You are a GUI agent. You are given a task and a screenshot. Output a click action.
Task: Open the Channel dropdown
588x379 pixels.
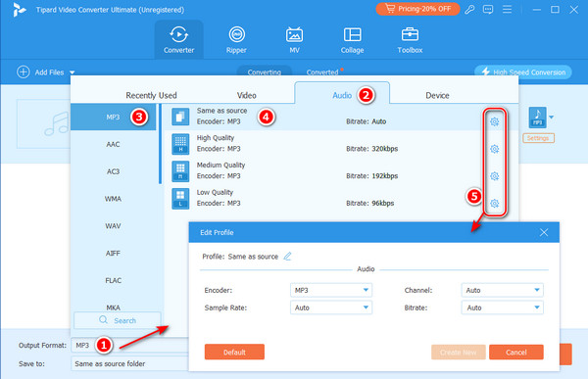pos(502,290)
